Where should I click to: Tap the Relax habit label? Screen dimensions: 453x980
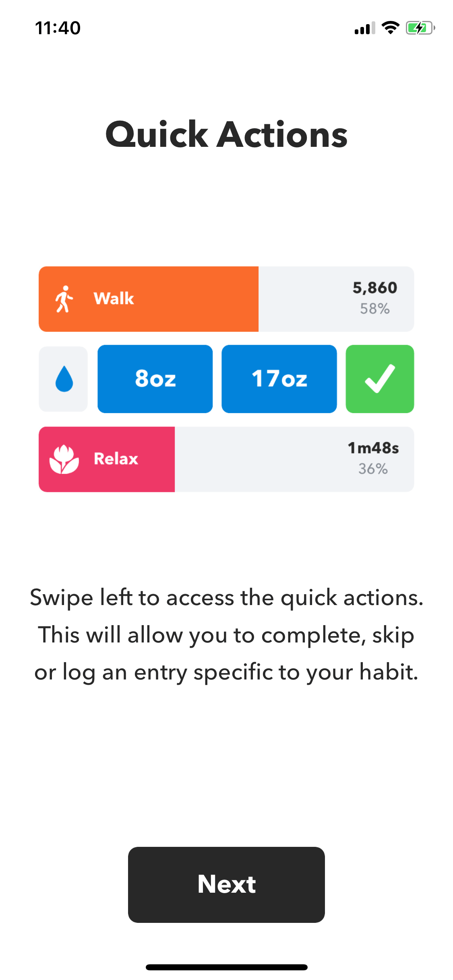(x=116, y=459)
